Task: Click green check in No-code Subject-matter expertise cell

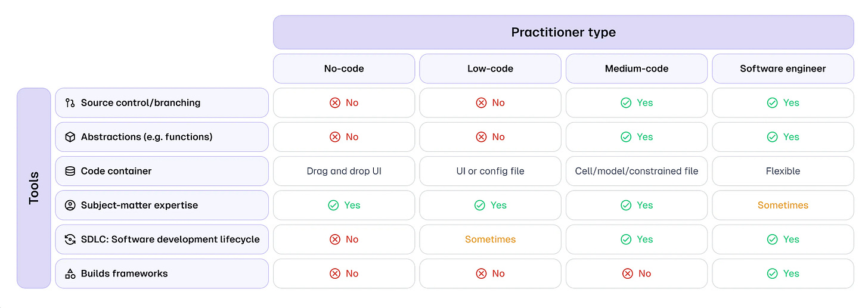Action: 333,205
